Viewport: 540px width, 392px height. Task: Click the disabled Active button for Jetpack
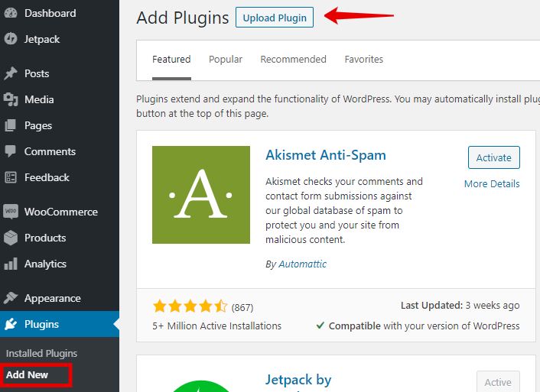tap(498, 382)
